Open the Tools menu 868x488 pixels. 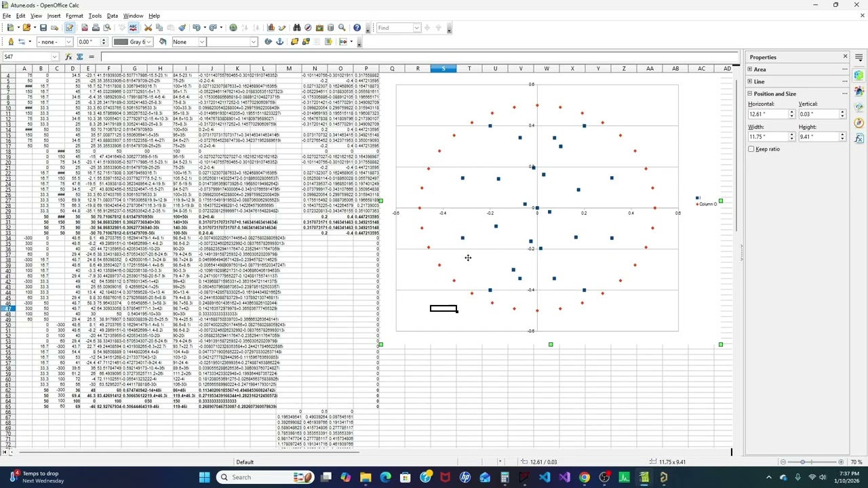(95, 16)
